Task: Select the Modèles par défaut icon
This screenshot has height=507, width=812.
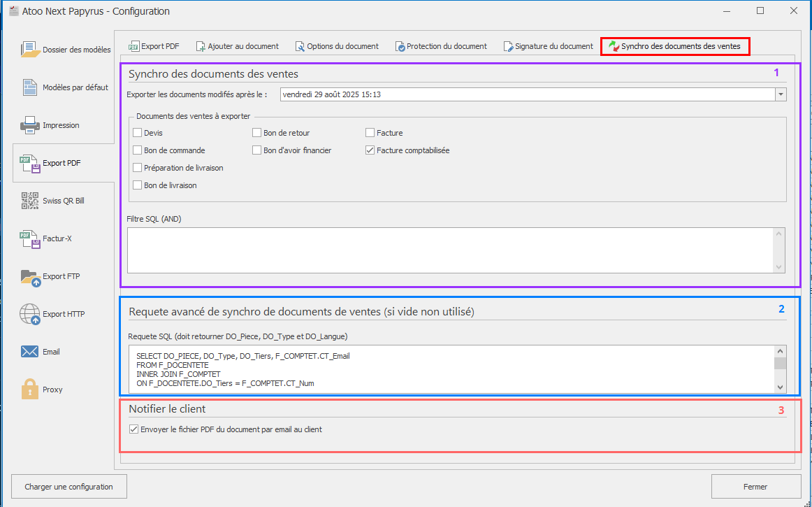Action: click(30, 87)
